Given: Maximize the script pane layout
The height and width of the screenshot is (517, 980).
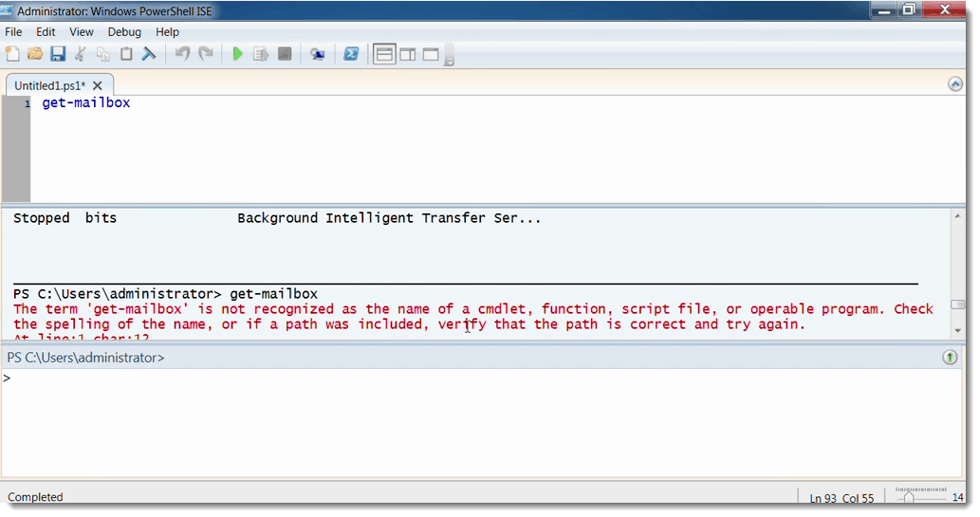Looking at the screenshot, I should pos(431,54).
